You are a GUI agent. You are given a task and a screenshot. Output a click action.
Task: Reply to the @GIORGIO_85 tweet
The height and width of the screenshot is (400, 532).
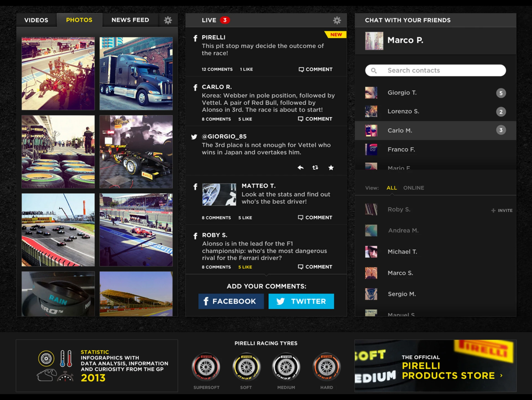[x=301, y=168]
